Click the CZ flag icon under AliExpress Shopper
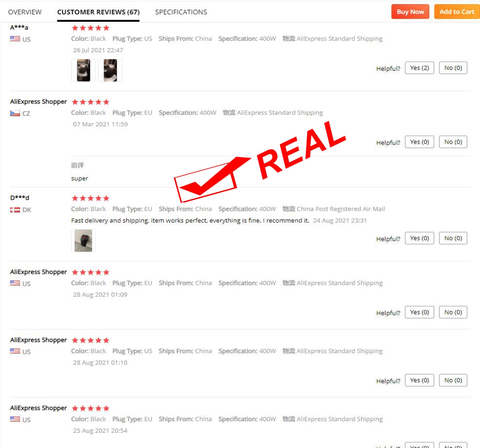The width and height of the screenshot is (480, 448). [15, 113]
